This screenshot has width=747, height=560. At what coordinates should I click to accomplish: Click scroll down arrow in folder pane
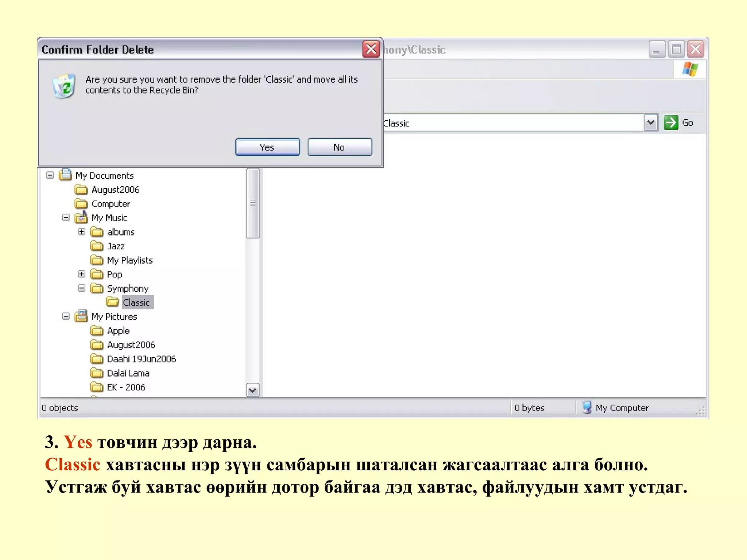point(252,390)
